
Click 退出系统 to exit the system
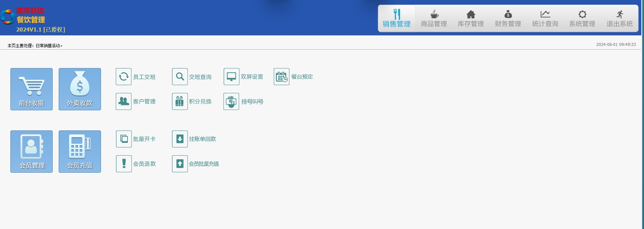point(620,18)
